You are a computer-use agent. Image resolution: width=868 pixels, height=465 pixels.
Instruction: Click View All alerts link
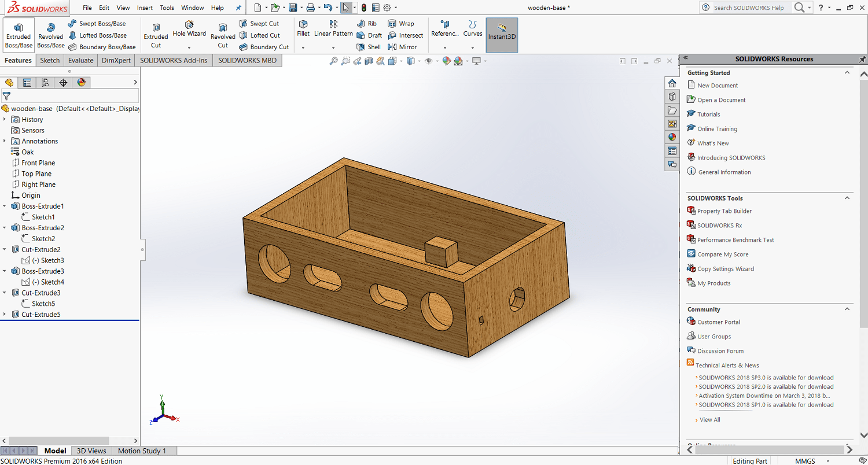(x=710, y=420)
